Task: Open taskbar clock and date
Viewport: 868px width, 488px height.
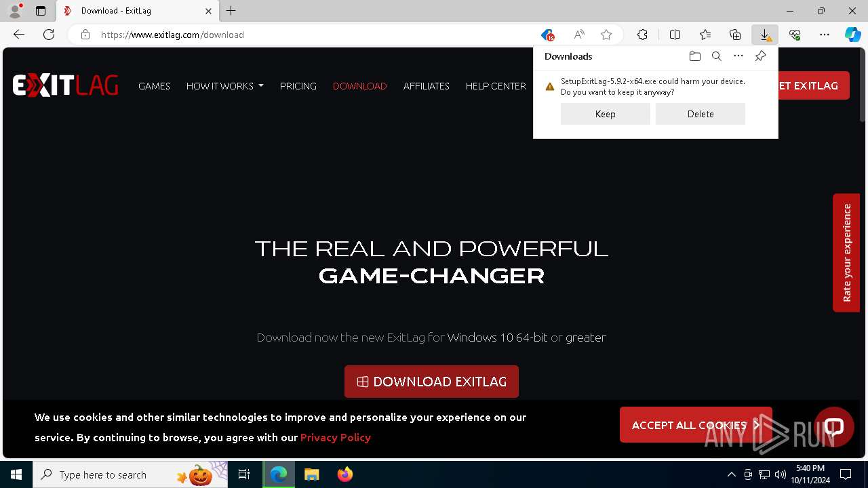Action: [x=810, y=474]
